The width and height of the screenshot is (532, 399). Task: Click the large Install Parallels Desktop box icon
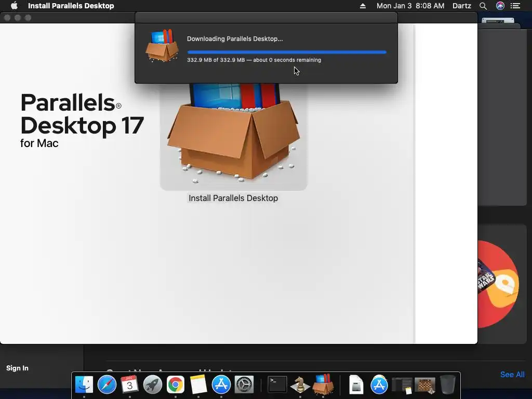[x=234, y=137]
